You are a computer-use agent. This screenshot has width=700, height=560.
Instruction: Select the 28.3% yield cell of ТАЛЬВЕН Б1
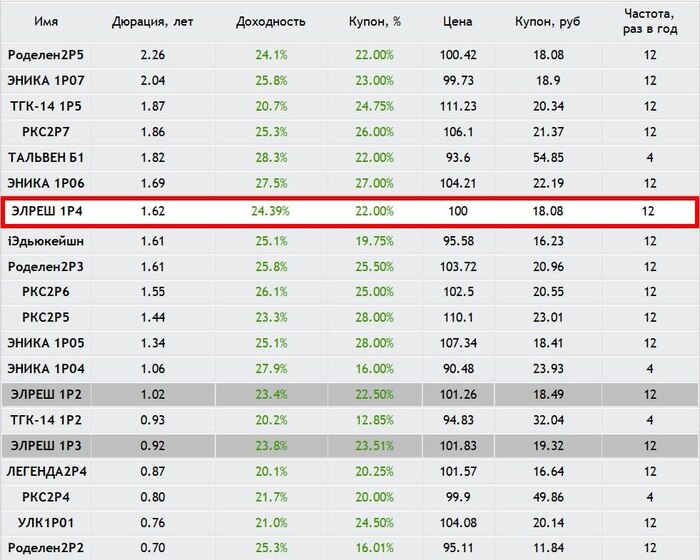tap(271, 158)
